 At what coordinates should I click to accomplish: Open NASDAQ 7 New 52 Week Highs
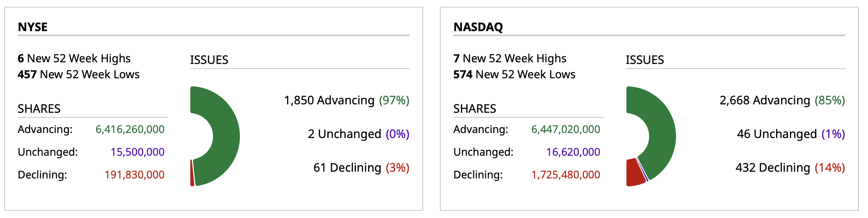(x=510, y=58)
